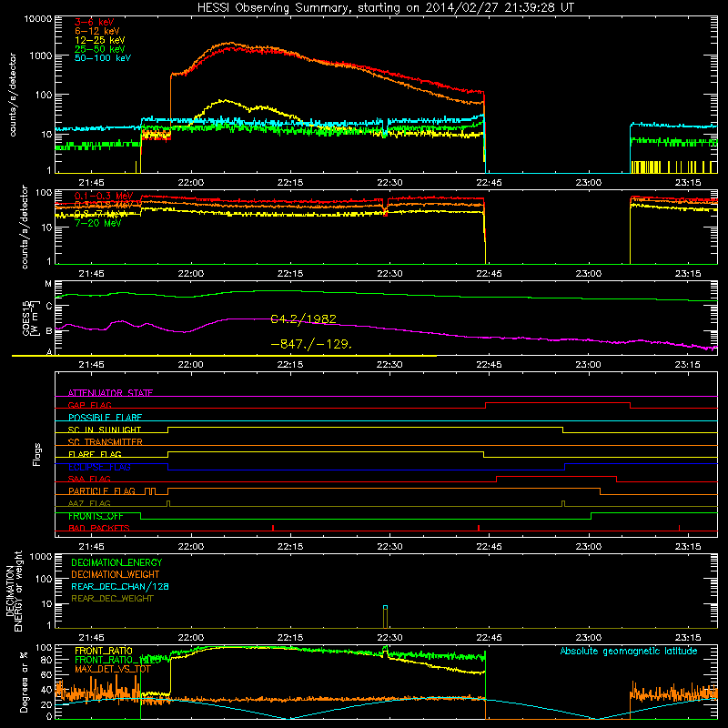Image resolution: width=728 pixels, height=728 pixels.
Task: Click the 'C' class tick in GOES panel
Action: click(49, 307)
